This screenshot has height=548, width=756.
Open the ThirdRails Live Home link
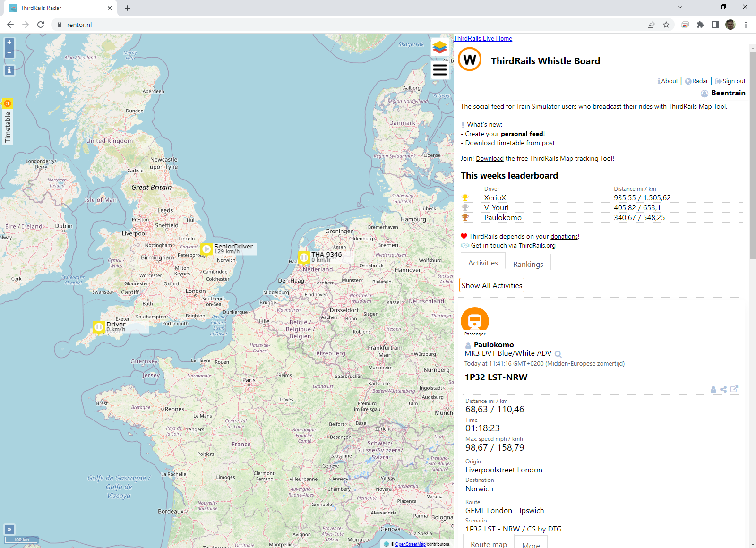[483, 39]
